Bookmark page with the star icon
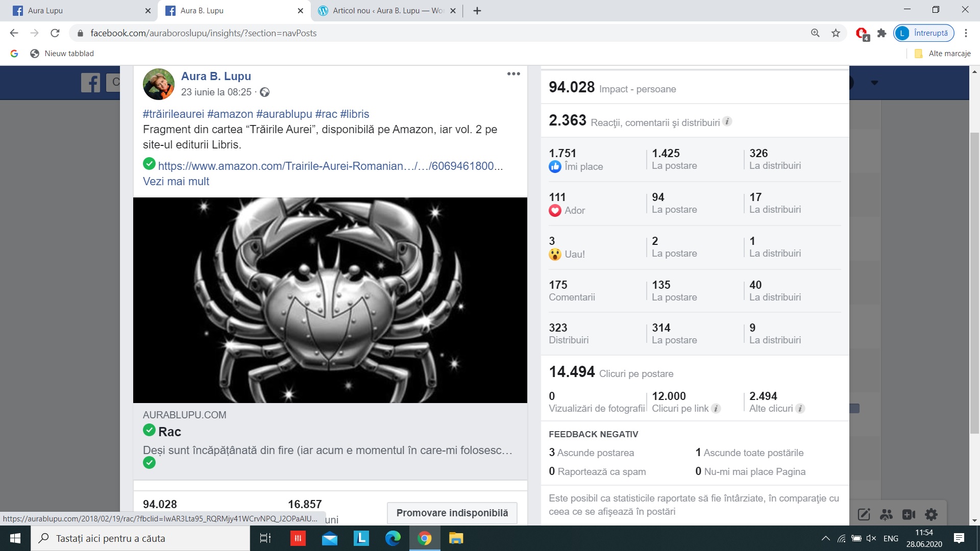 pos(836,33)
